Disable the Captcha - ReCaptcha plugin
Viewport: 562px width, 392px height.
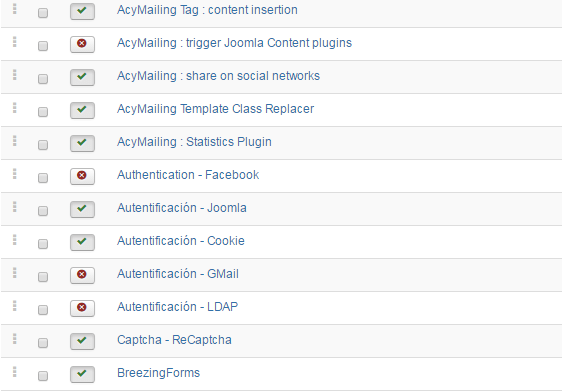pos(82,341)
